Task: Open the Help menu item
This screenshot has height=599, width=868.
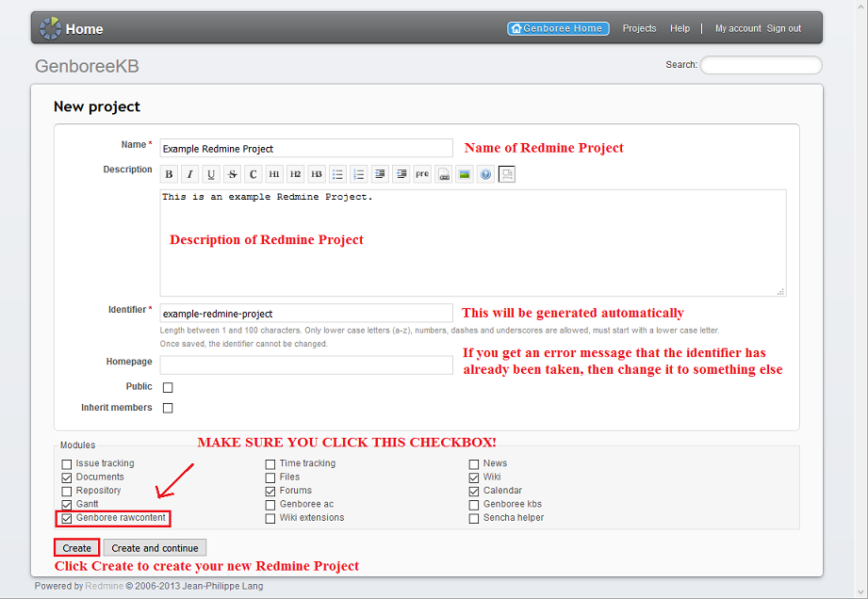Action: [680, 28]
